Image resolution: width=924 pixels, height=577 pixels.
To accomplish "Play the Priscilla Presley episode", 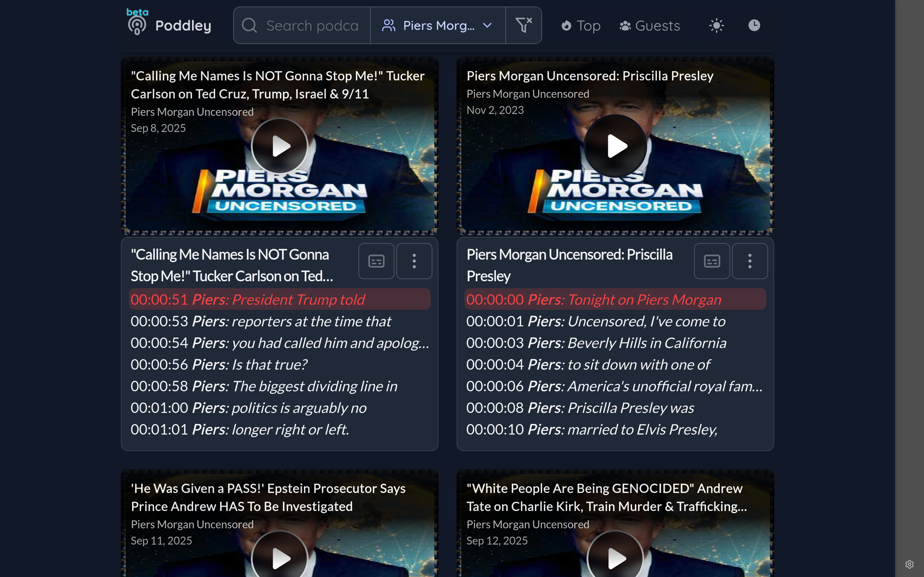I will click(615, 146).
